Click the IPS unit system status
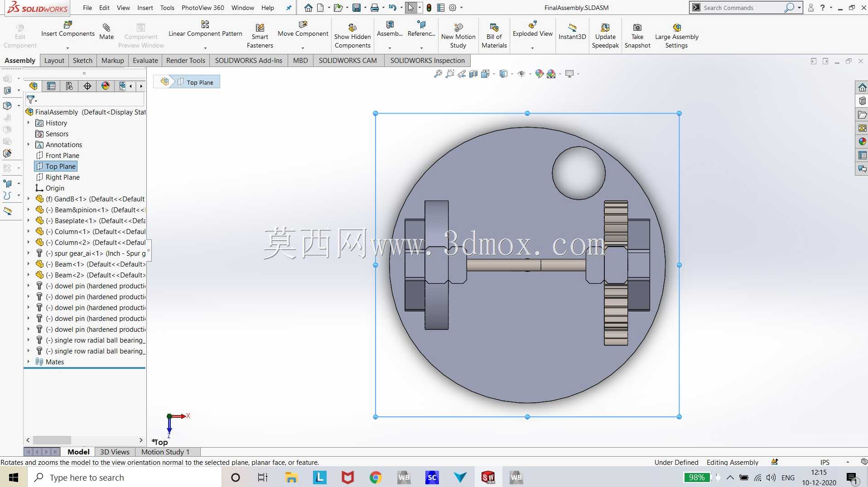Viewport: 868px width, 487px height. [x=825, y=462]
